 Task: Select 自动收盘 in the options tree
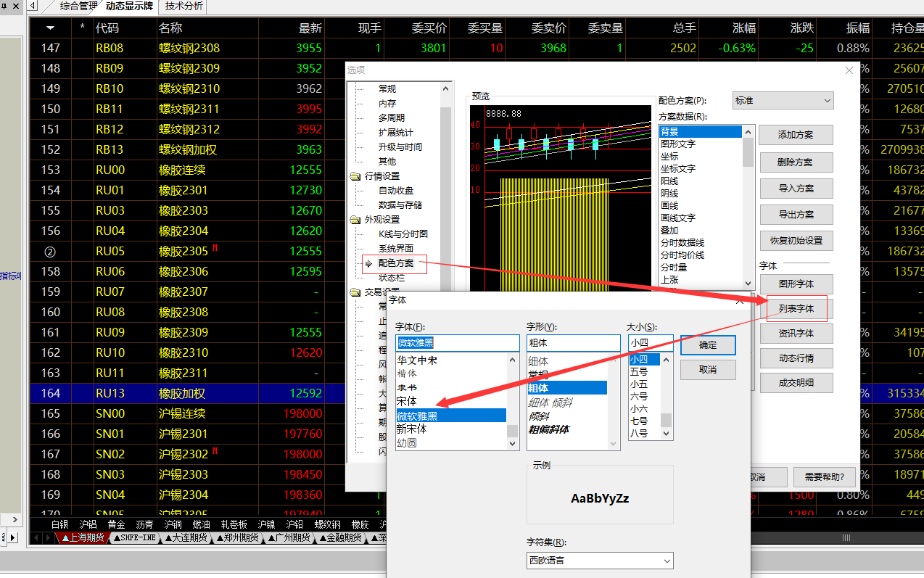tap(396, 191)
